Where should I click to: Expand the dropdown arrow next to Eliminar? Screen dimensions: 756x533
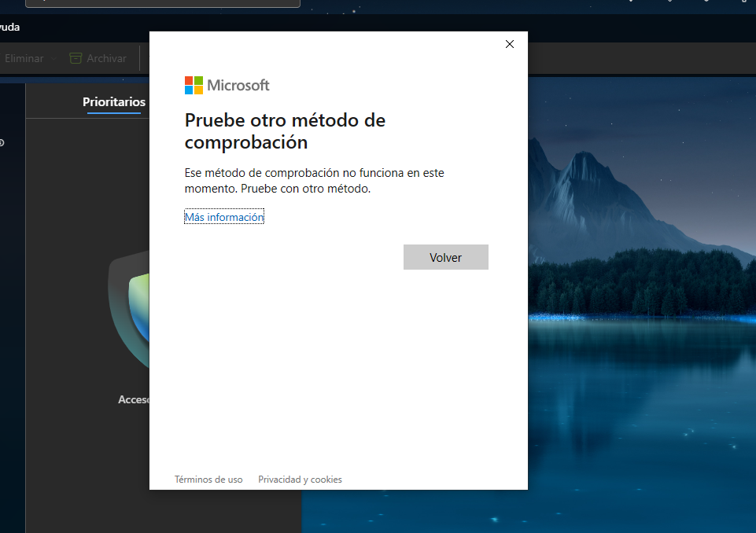53,57
